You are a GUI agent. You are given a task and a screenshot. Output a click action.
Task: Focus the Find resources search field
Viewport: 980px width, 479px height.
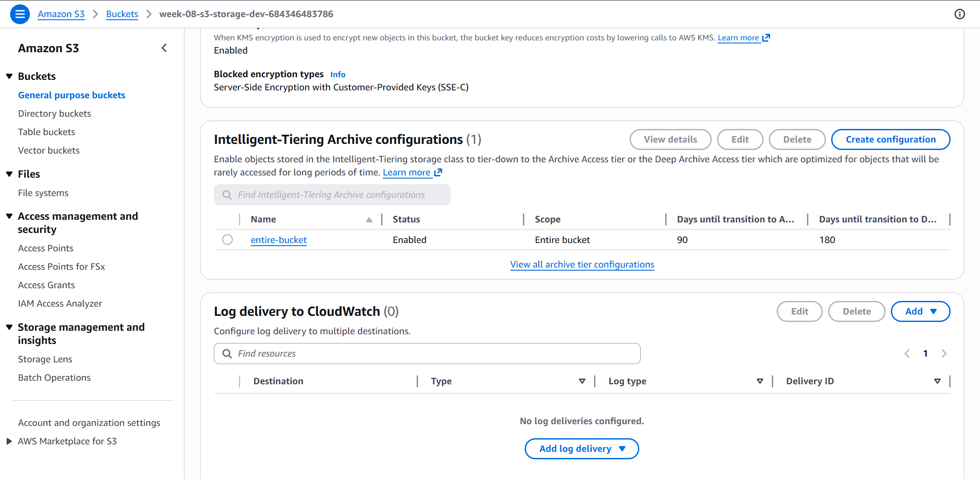427,354
